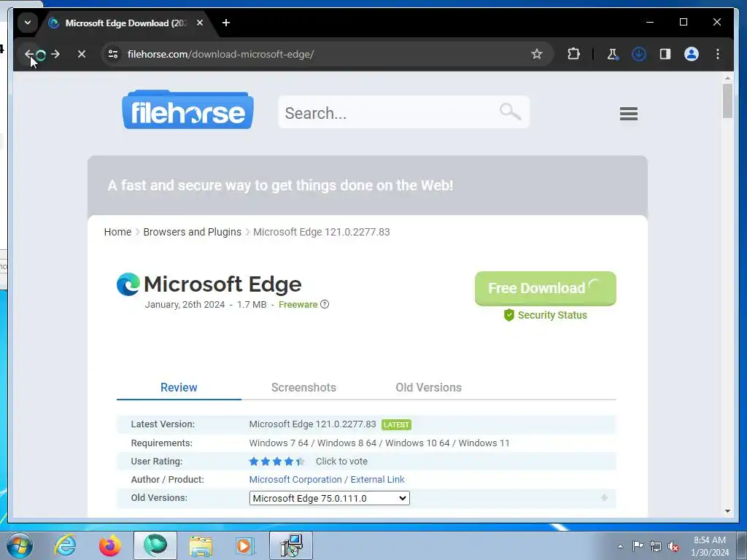The image size is (747, 560).
Task: Open the Downloads toolbar icon
Action: 638,54
